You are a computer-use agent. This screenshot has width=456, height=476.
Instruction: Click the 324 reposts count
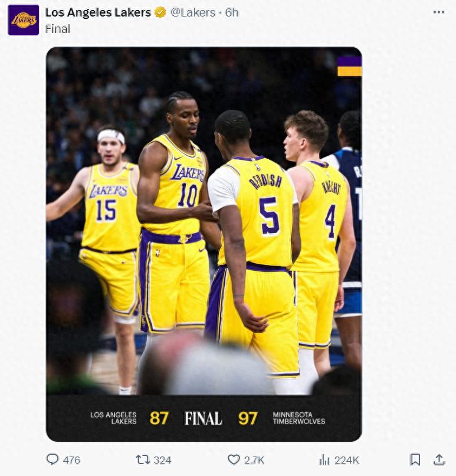click(x=162, y=460)
